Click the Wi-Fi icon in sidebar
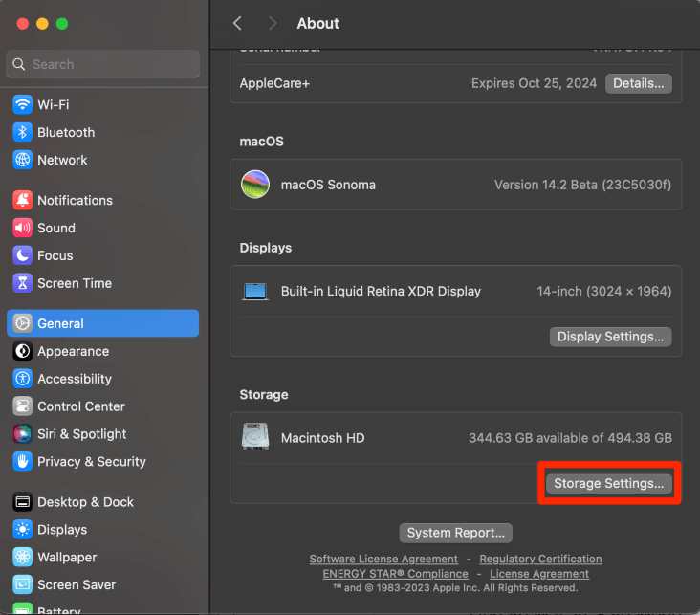Screen dimensions: 700x615 (x=22, y=104)
